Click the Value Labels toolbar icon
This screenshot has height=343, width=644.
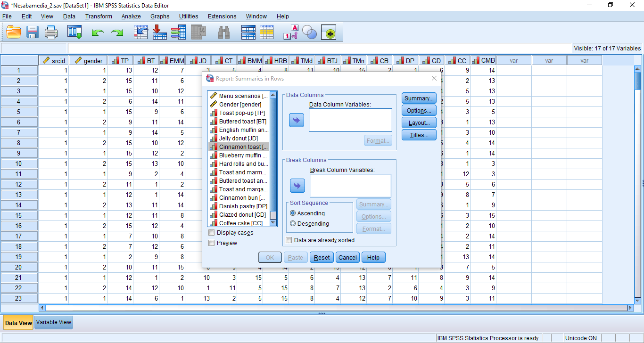tap(290, 33)
